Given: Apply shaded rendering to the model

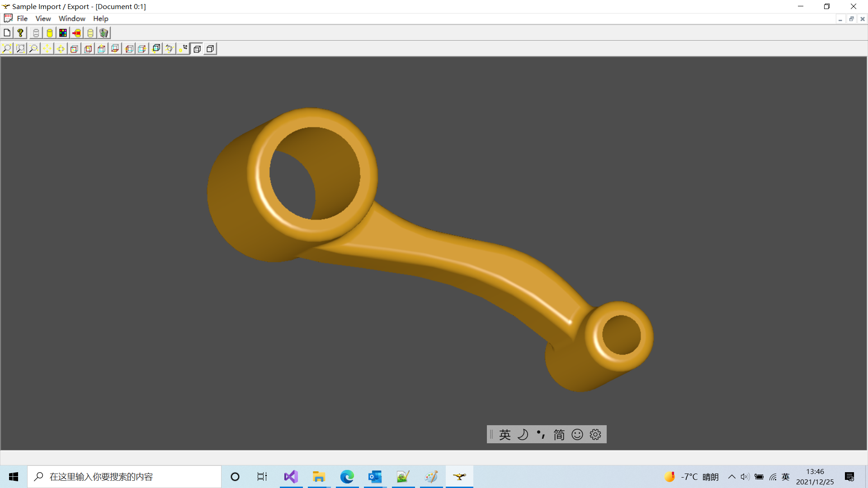Looking at the screenshot, I should 49,33.
